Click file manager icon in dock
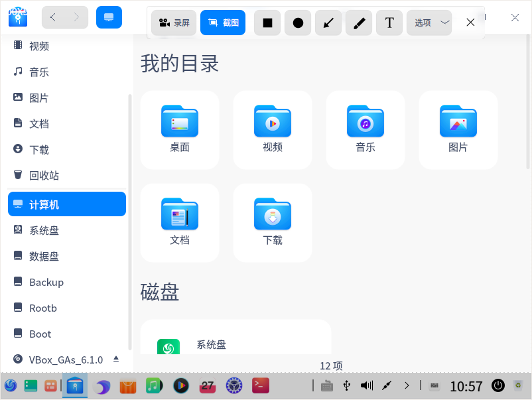Image resolution: width=532 pixels, height=400 pixels. [75, 386]
